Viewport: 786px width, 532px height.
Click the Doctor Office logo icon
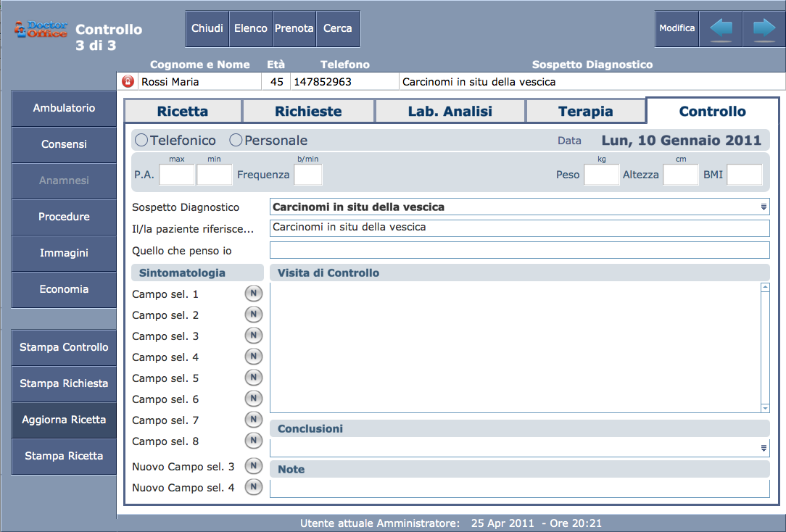point(41,29)
